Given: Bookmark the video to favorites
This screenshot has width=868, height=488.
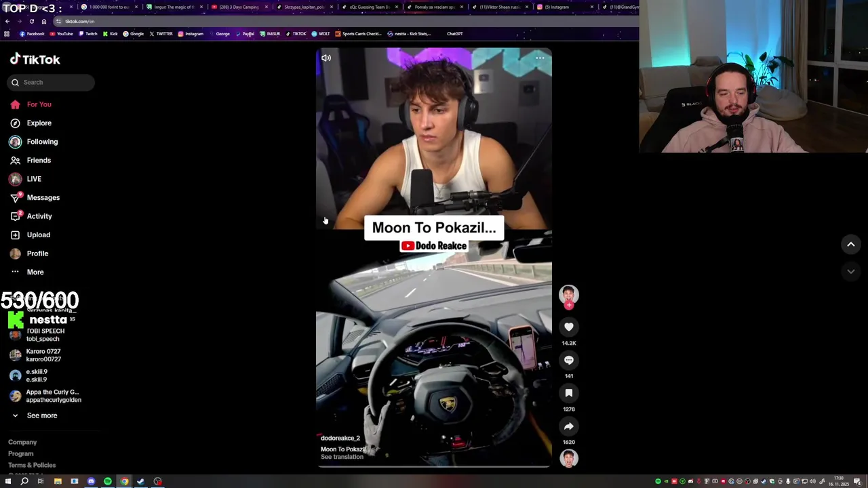Looking at the screenshot, I should [569, 393].
